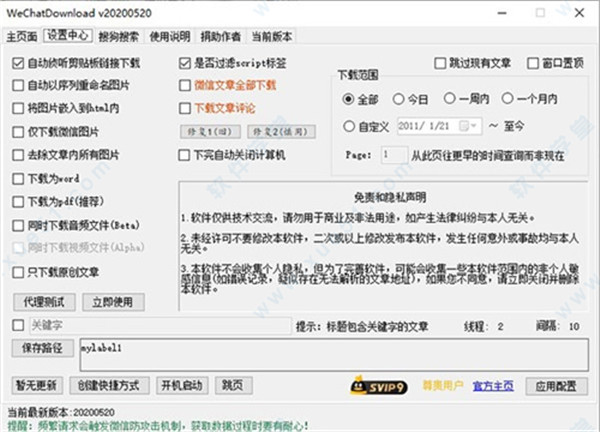This screenshot has width=600, height=432.
Task: Click the 修复1(旧) button
Action: coord(210,132)
